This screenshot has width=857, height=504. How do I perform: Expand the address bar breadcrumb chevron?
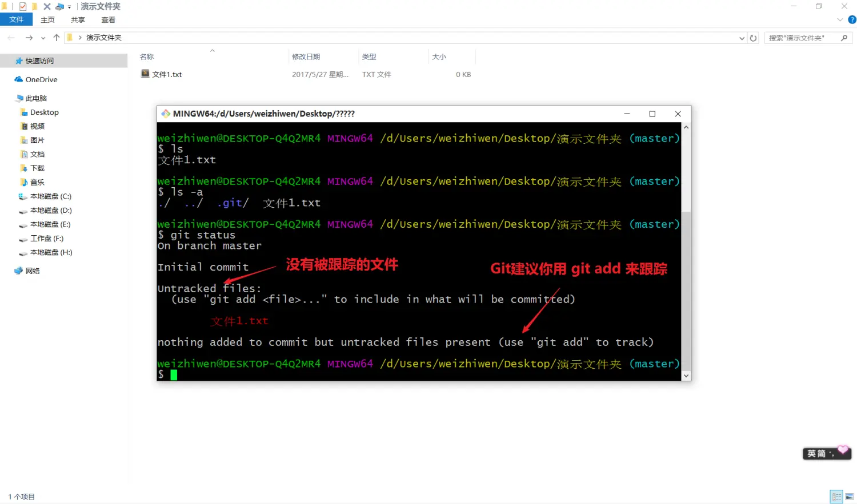click(x=80, y=38)
